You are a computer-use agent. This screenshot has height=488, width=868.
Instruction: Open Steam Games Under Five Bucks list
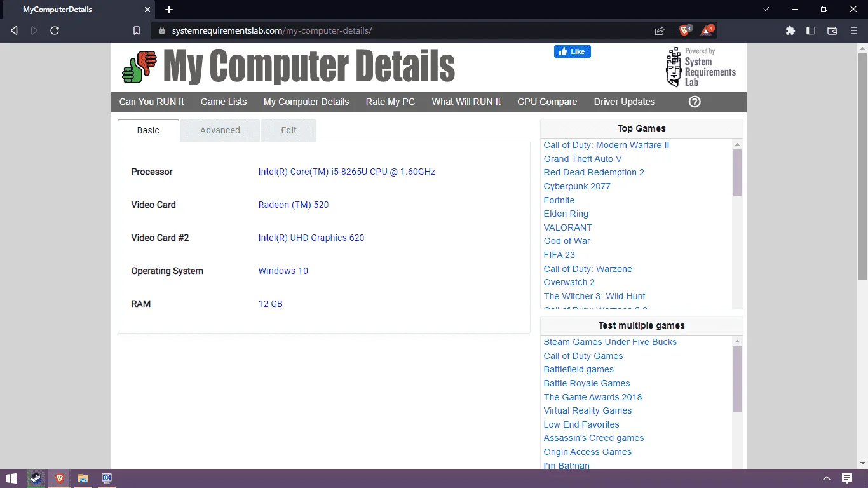click(x=610, y=342)
